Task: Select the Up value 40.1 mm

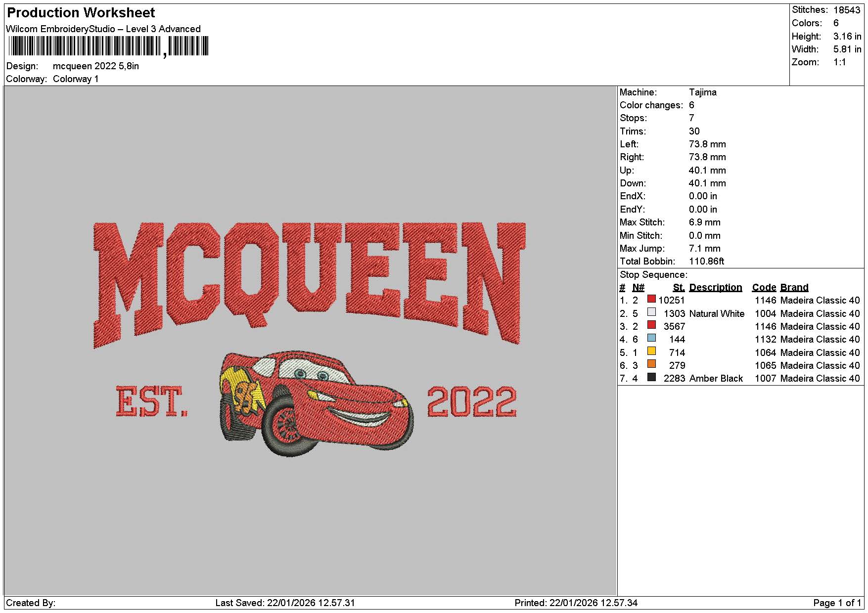Action: [x=707, y=171]
